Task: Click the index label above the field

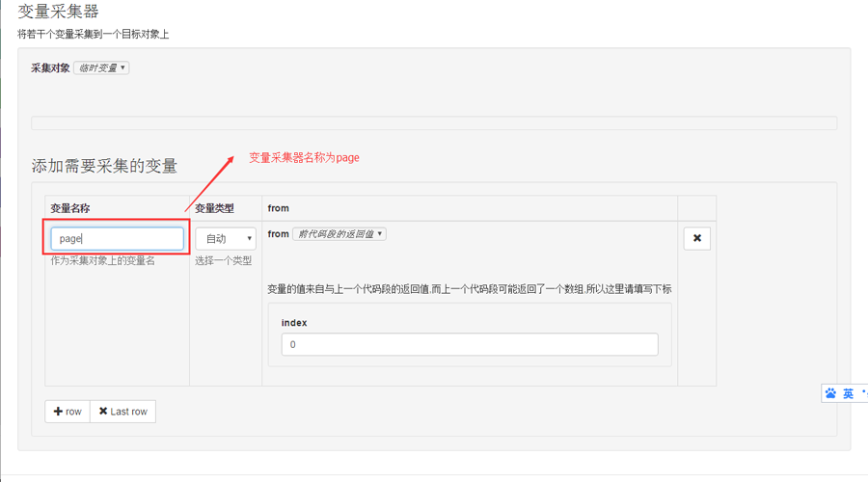Action: [294, 322]
